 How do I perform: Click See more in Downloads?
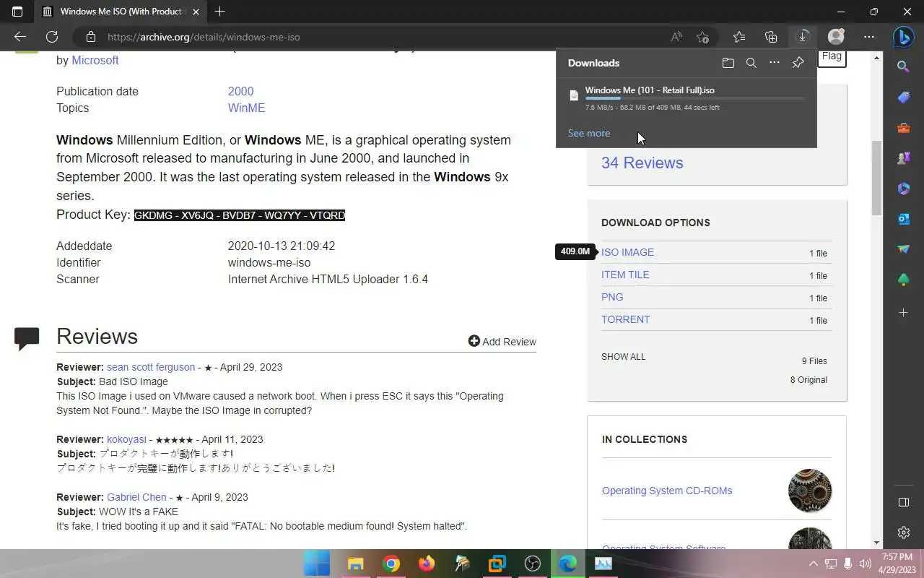tap(589, 133)
